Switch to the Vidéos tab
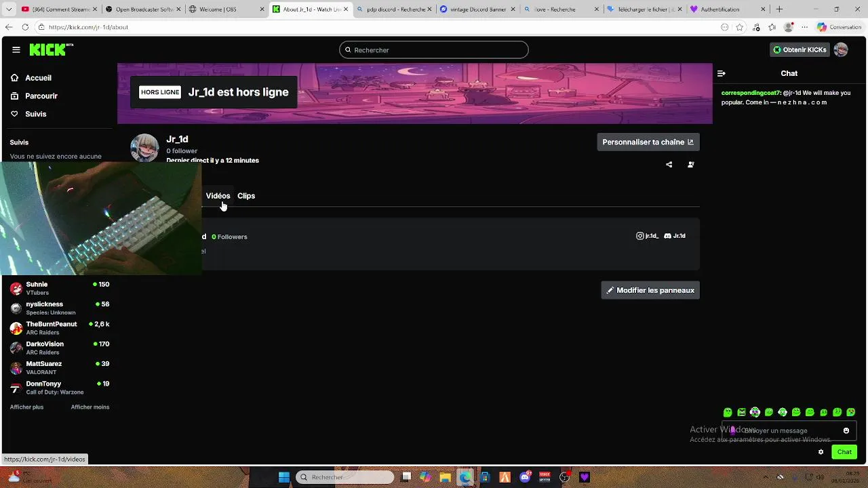The width and height of the screenshot is (868, 488). (218, 196)
